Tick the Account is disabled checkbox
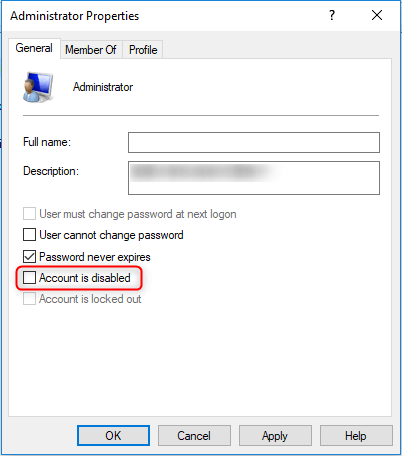 [x=29, y=278]
